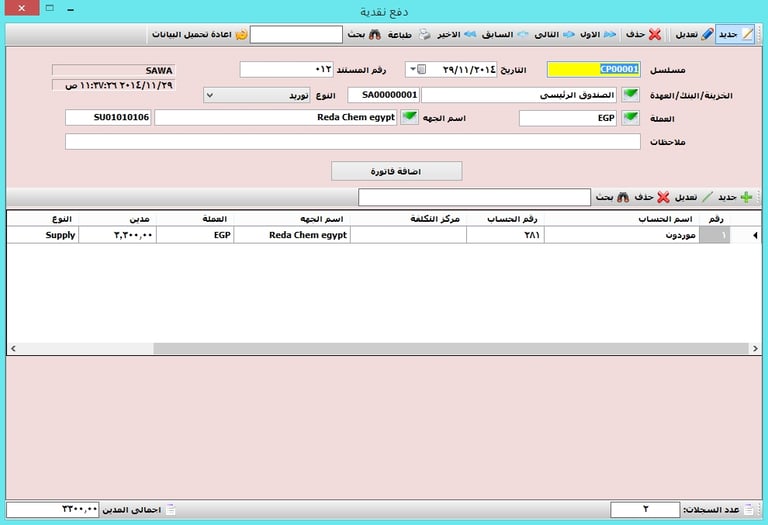Click the SAWA user name field
This screenshot has height=525, width=768.
(x=113, y=70)
